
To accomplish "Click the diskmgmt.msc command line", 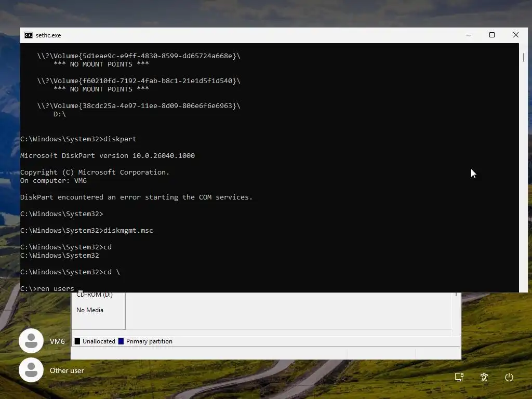I will click(87, 230).
